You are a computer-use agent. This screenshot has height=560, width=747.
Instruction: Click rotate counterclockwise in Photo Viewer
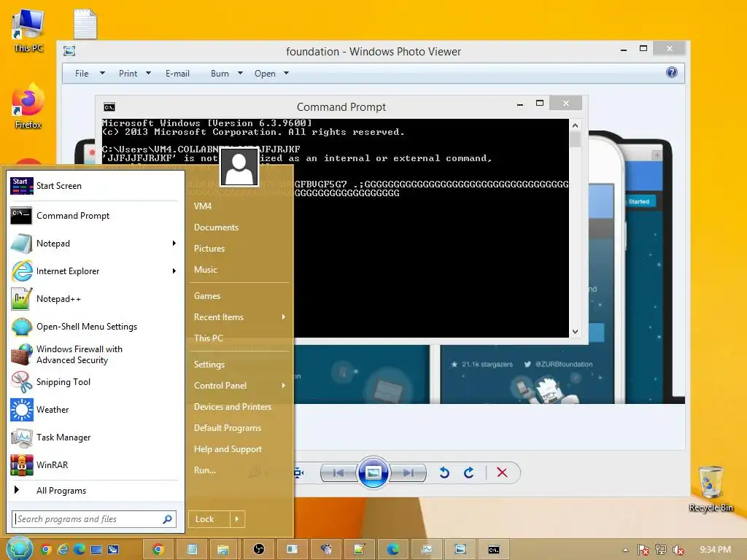pos(444,472)
